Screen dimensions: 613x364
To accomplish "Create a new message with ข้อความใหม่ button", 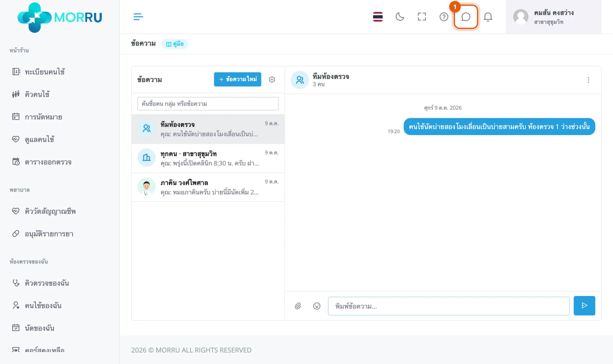I will point(238,79).
